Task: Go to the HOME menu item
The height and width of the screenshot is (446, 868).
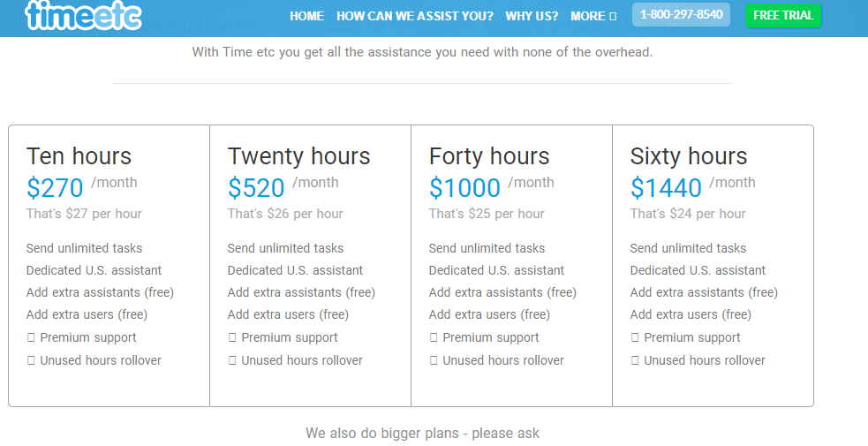Action: tap(306, 16)
